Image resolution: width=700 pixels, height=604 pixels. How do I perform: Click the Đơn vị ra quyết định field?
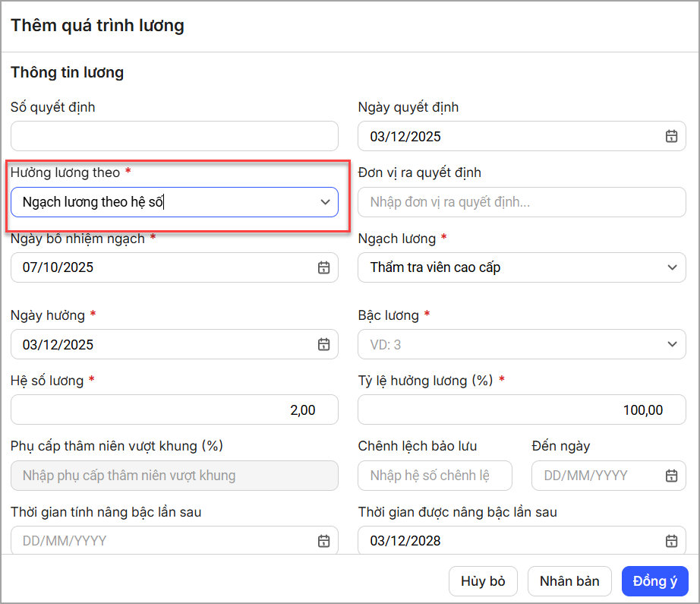pyautogui.click(x=521, y=202)
